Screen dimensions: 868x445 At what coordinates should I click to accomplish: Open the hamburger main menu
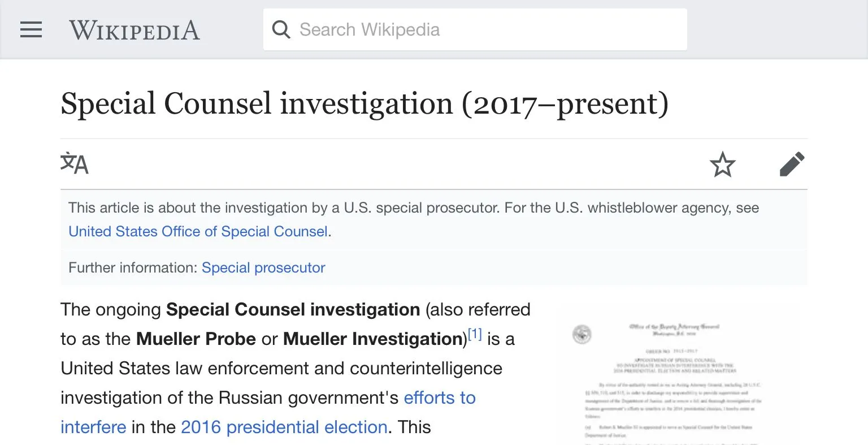coord(31,29)
